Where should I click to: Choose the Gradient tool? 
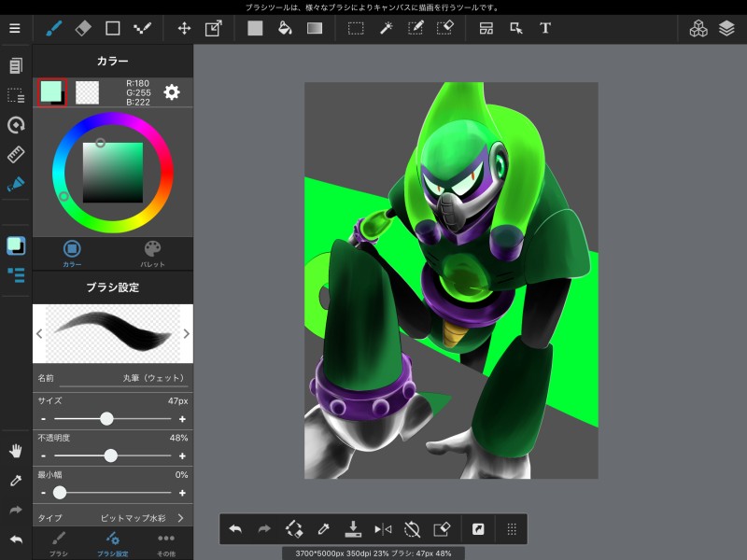click(315, 28)
